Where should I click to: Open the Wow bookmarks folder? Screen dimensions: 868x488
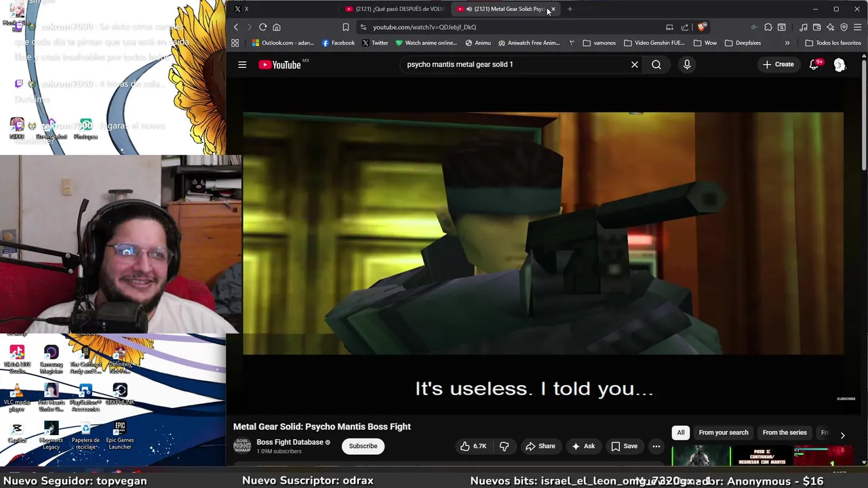(x=705, y=43)
